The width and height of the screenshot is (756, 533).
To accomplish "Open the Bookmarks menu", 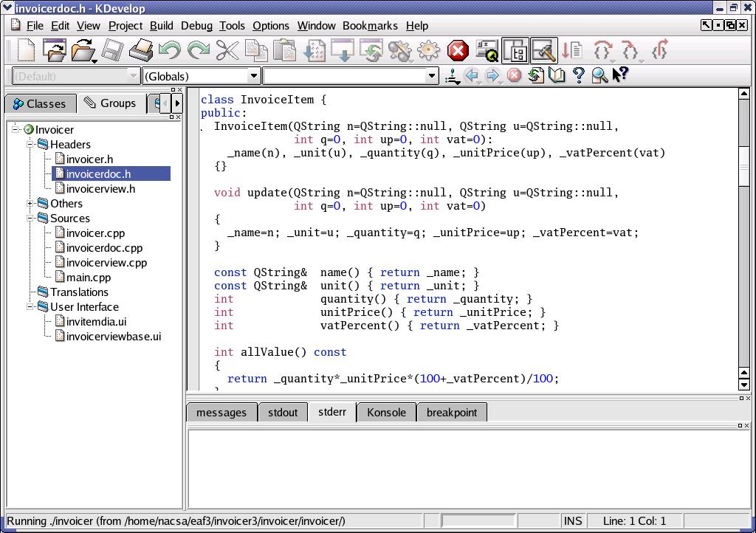I will [x=370, y=26].
